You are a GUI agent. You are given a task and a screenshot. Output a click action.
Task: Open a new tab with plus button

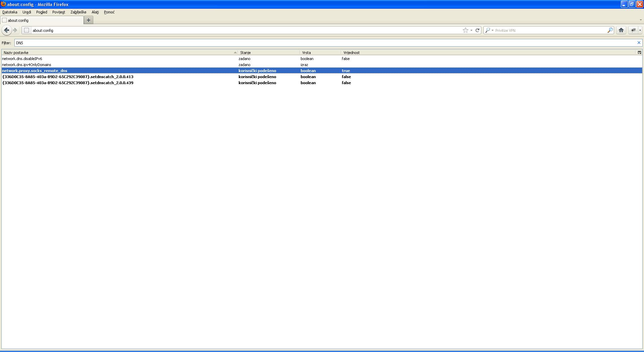tap(89, 20)
